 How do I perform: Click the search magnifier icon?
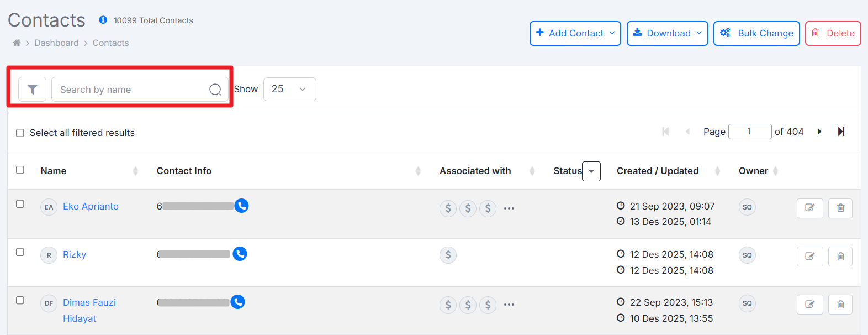215,90
